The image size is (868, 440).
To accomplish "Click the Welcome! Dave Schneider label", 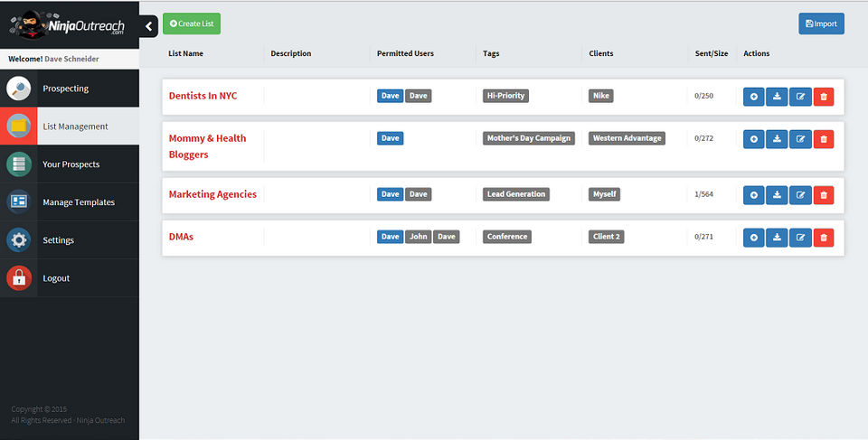I will [53, 59].
